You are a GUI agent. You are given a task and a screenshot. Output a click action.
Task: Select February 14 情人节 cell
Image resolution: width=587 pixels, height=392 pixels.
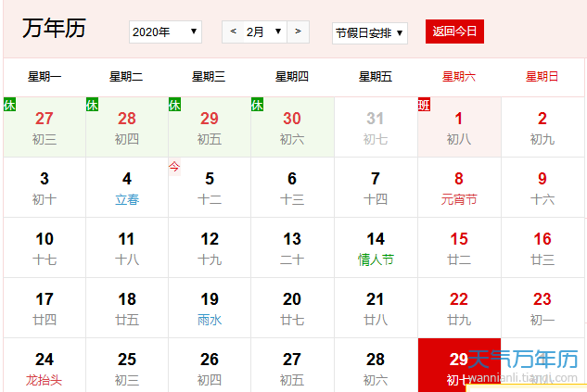(x=376, y=247)
